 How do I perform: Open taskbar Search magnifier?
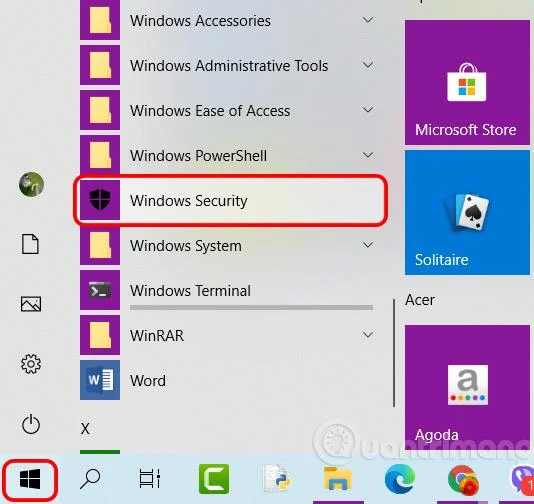pyautogui.click(x=90, y=479)
